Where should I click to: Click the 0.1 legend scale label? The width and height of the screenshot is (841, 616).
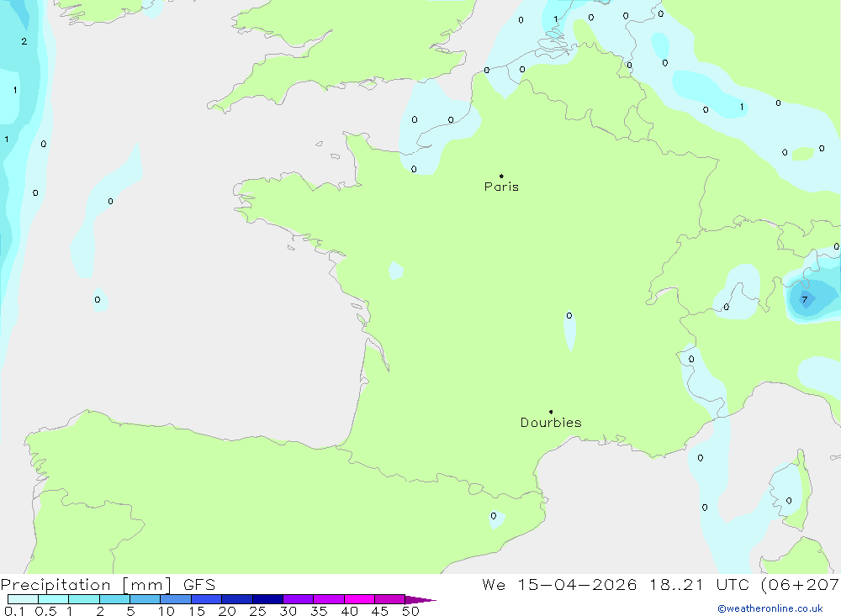(14, 611)
